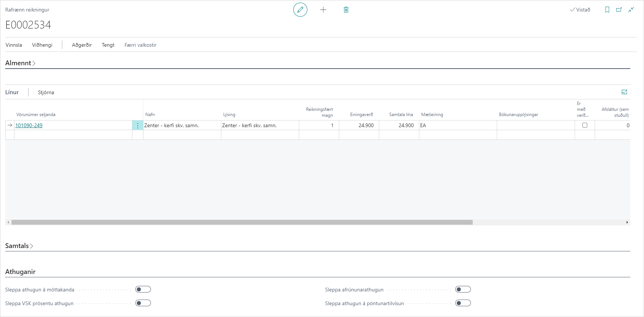Viewport: 644px width, 317px height.
Task: Open the Tengt menu
Action: [x=108, y=45]
